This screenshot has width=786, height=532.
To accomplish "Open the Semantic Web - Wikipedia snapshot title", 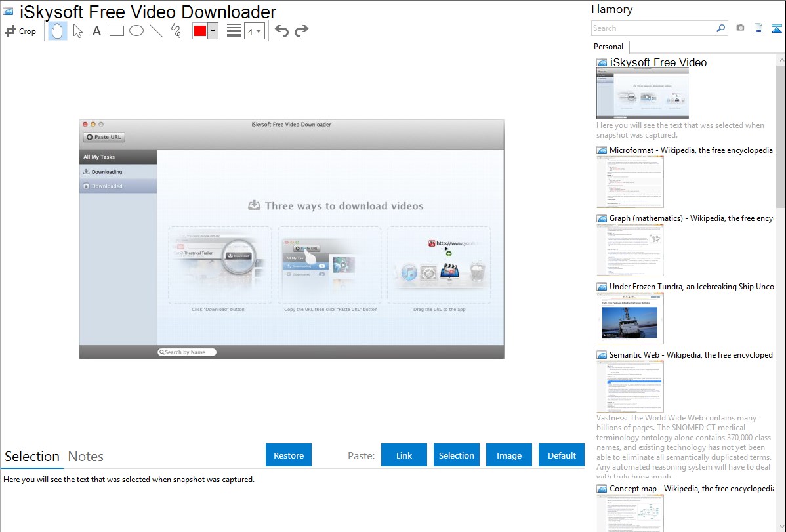I will coord(691,354).
